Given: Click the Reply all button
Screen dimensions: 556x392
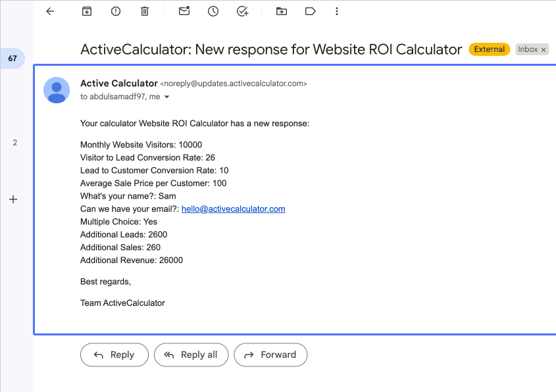Looking at the screenshot, I should (x=191, y=355).
